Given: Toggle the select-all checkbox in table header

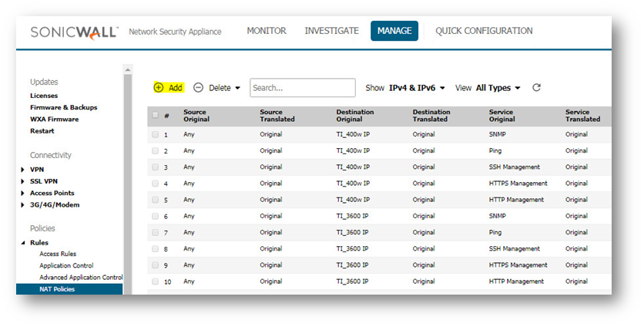Looking at the screenshot, I should coord(155,115).
